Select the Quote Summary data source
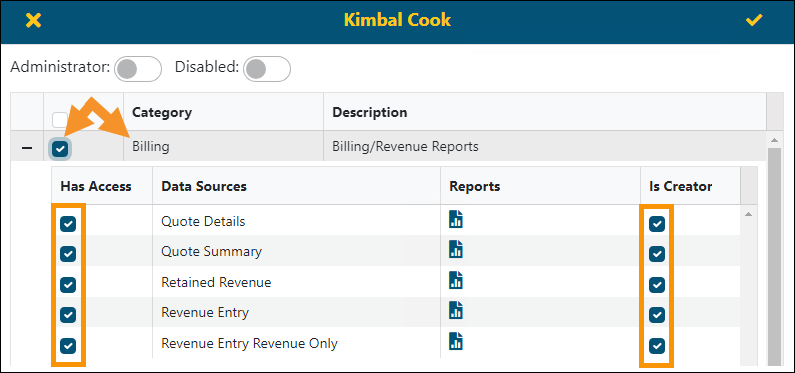 (x=211, y=251)
